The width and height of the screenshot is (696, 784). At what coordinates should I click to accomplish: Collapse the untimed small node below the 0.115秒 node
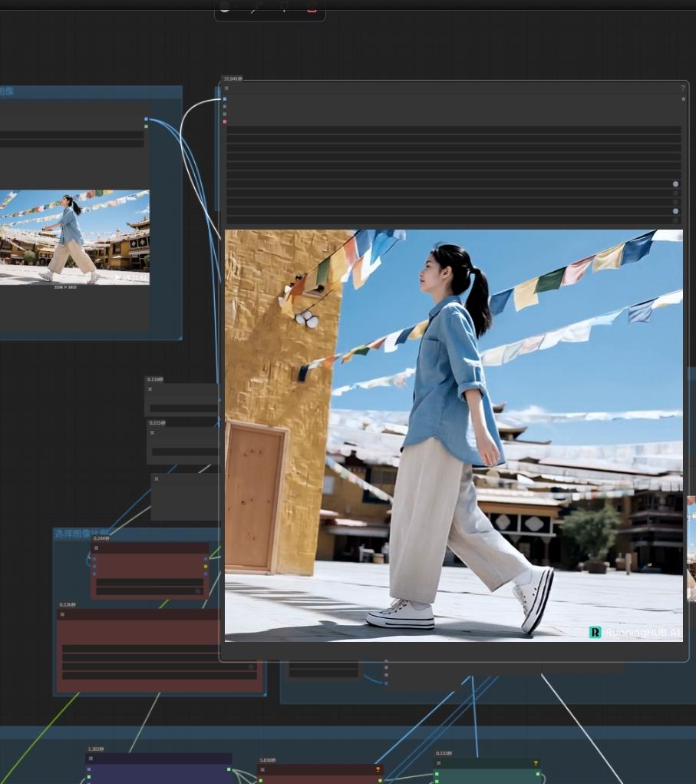click(x=157, y=479)
